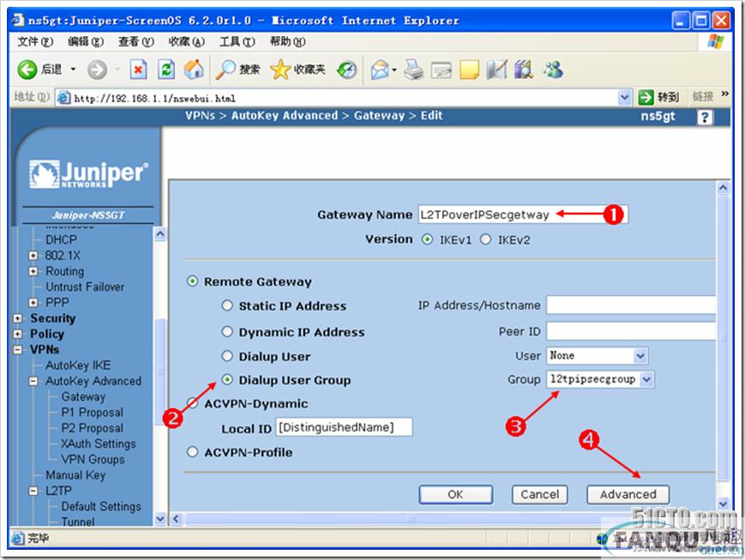Screen dimensions: 745x560
Task: Open the 收藏(A) menu
Action: click(x=186, y=42)
